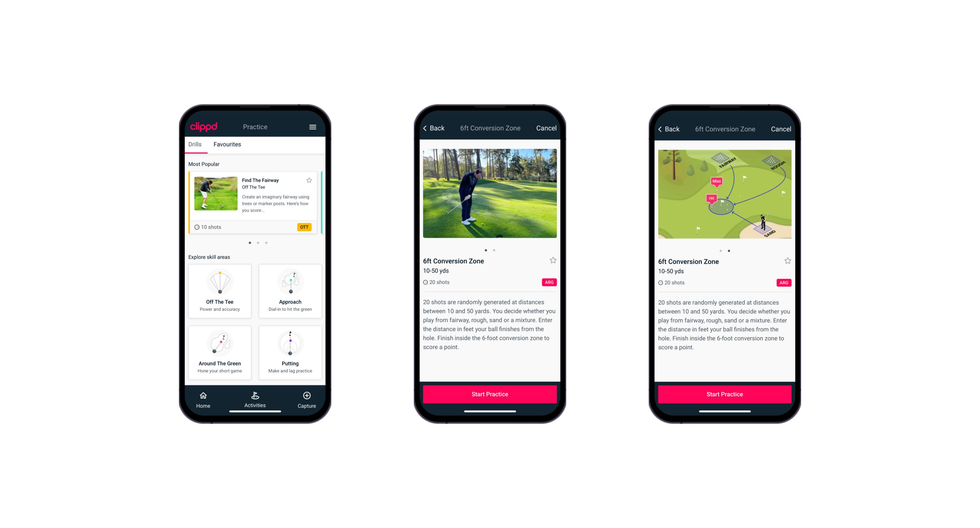This screenshot has width=980, height=528.
Task: Tap the Back navigation button
Action: [x=436, y=128]
